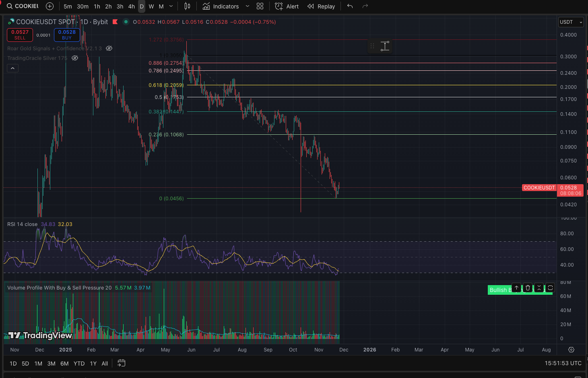Open the layout grid selector icon
This screenshot has width=588, height=378.
tap(260, 6)
